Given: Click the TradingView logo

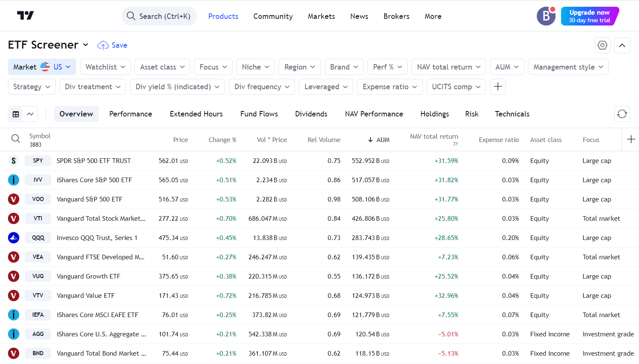Looking at the screenshot, I should [25, 15].
